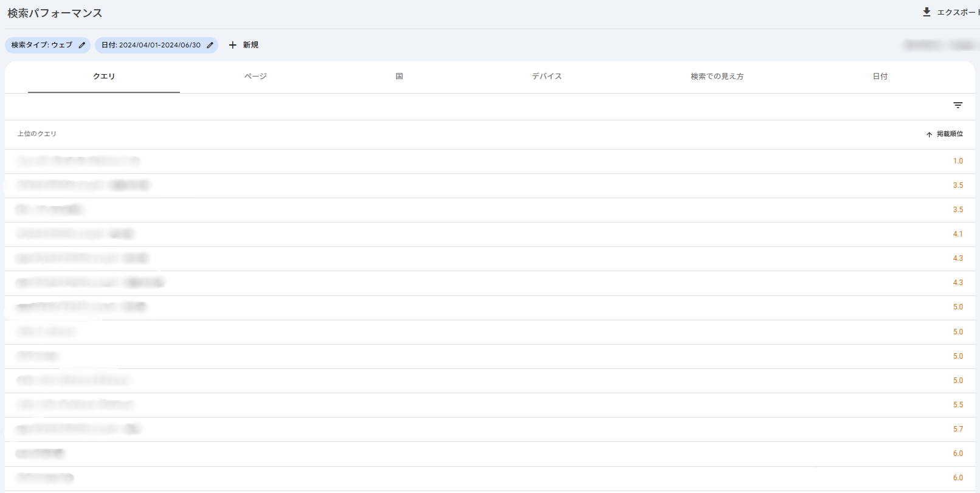Open the 検索タイプ: ウェブ filter chip
This screenshot has height=493, width=980.
point(41,45)
